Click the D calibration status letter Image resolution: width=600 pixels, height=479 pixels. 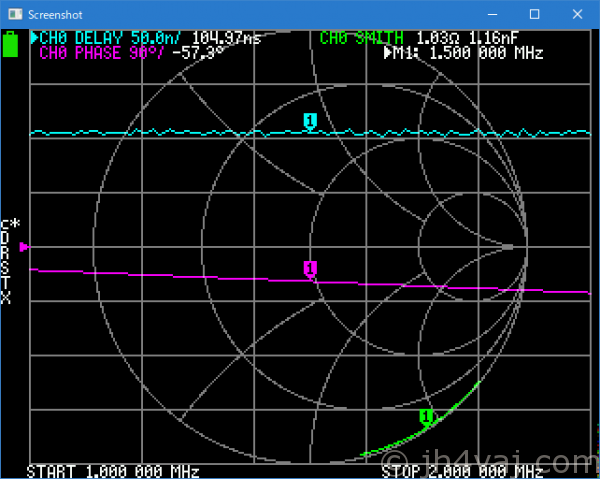[6, 239]
